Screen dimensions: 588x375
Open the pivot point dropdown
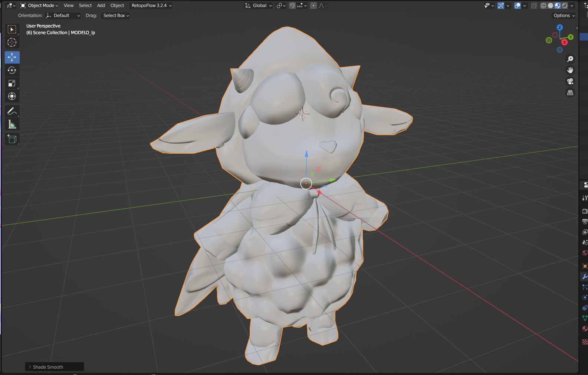pyautogui.click(x=281, y=6)
